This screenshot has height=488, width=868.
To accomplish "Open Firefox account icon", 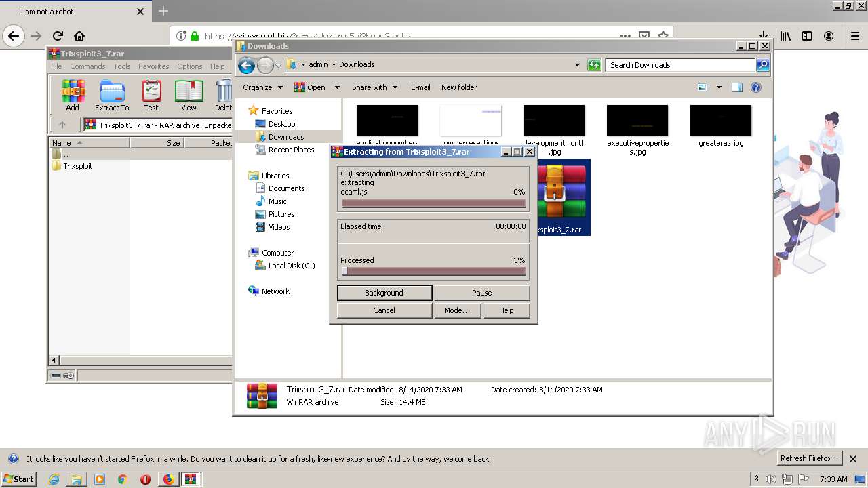I will click(x=829, y=36).
